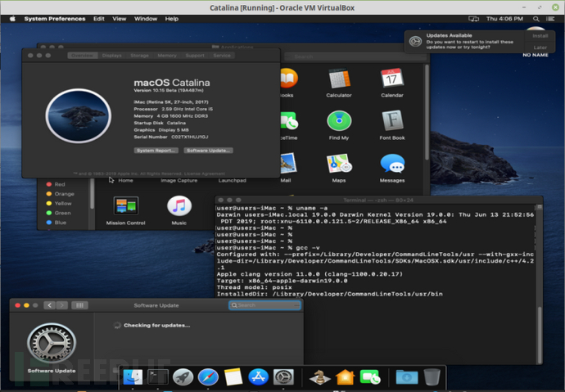Open Mission Control icon in Applications
This screenshot has height=392, width=565.
(x=126, y=206)
